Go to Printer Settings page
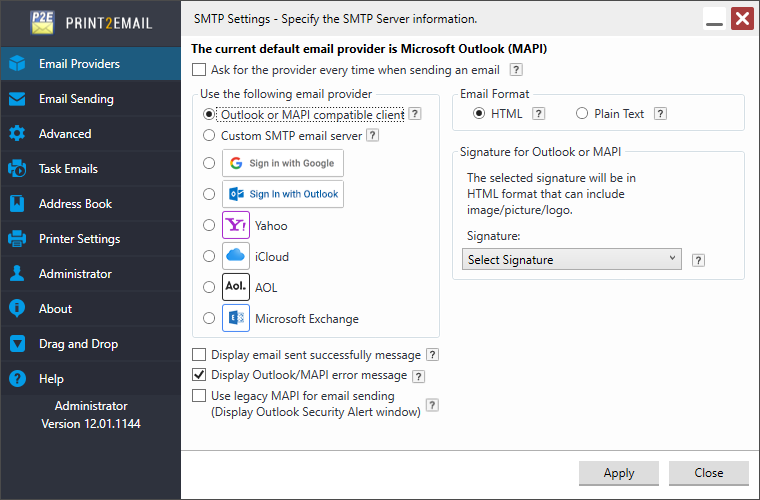Screen dimensions: 760x500 tap(91, 238)
